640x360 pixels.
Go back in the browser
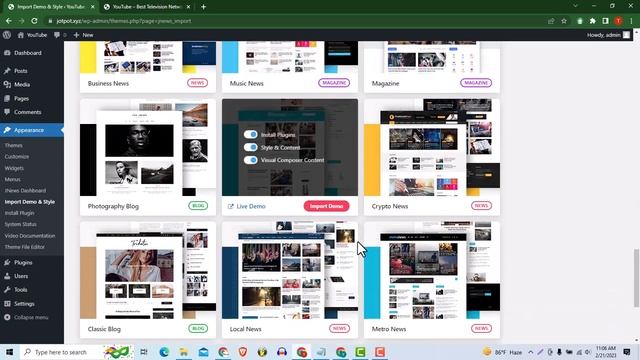tap(9, 21)
